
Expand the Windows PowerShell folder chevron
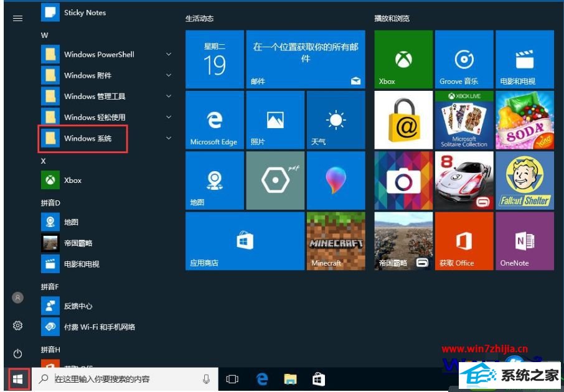point(169,54)
